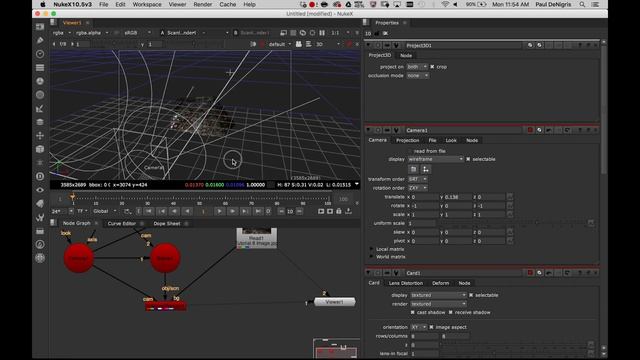This screenshot has width=640, height=360.
Task: Select the Read1 node thumbnail
Action: tap(256, 238)
